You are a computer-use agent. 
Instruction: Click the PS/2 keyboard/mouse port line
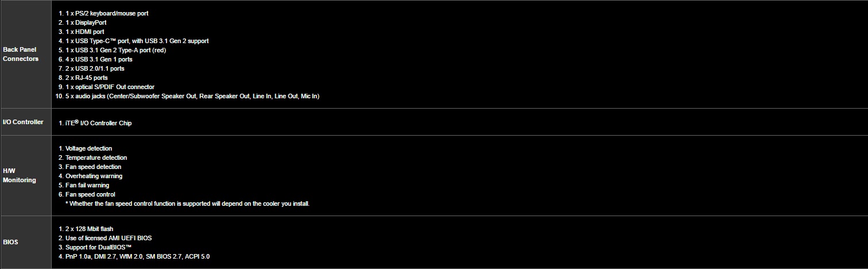[x=106, y=13]
